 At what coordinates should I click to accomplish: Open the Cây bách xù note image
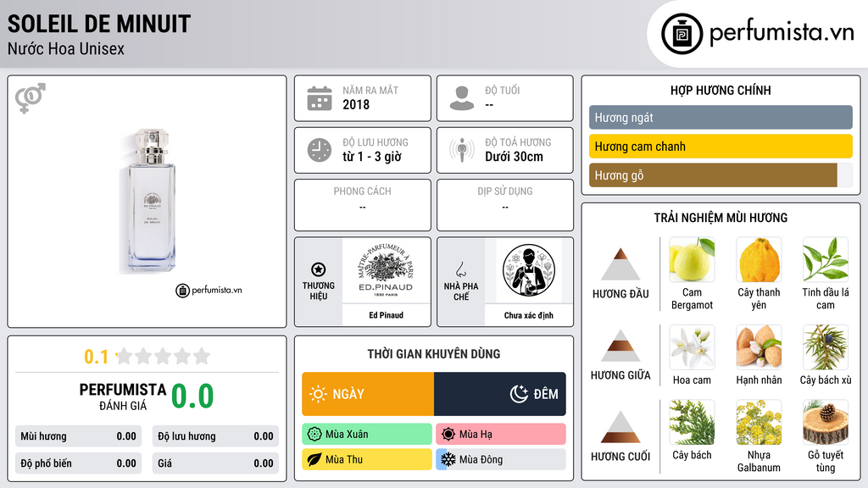click(826, 347)
